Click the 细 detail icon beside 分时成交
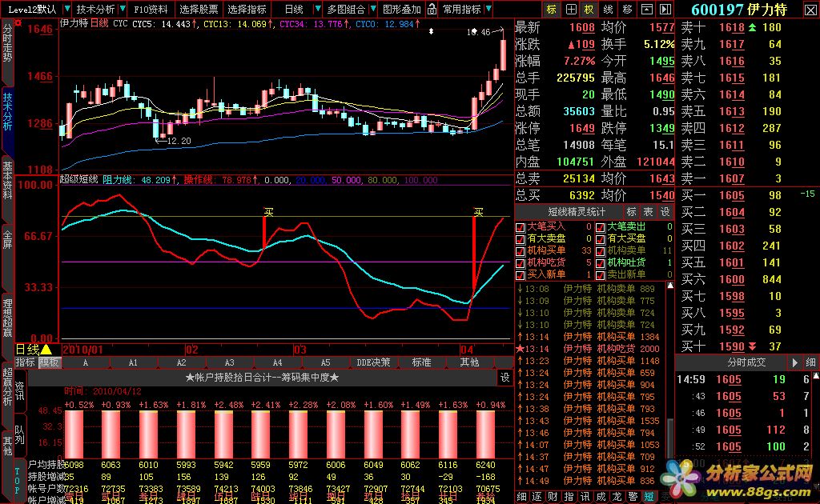The height and width of the screenshot is (504, 820). (x=811, y=362)
